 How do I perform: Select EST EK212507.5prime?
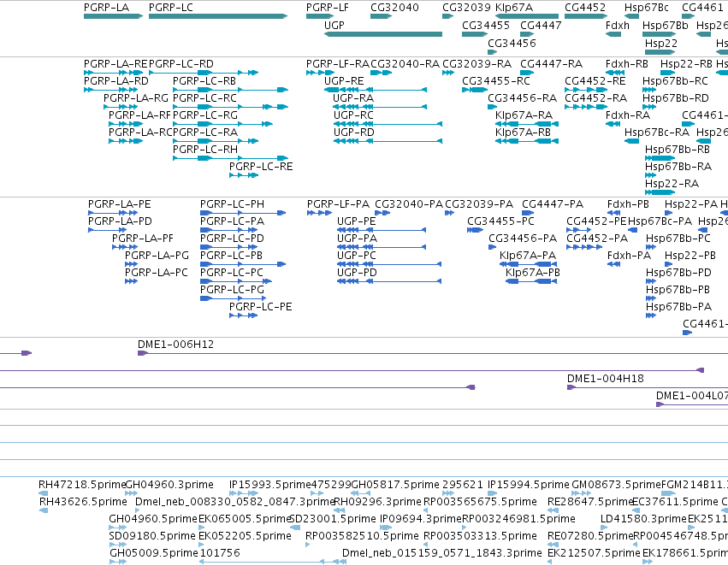[x=594, y=553]
